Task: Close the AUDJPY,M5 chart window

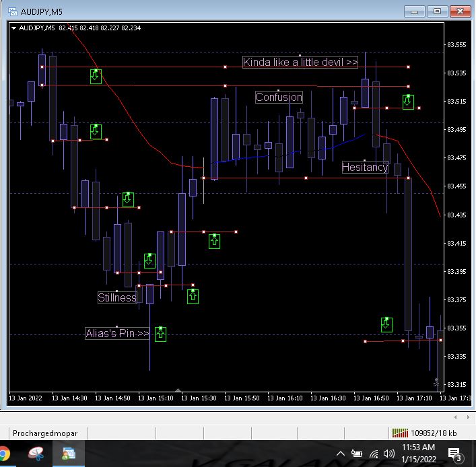Action: pyautogui.click(x=461, y=11)
